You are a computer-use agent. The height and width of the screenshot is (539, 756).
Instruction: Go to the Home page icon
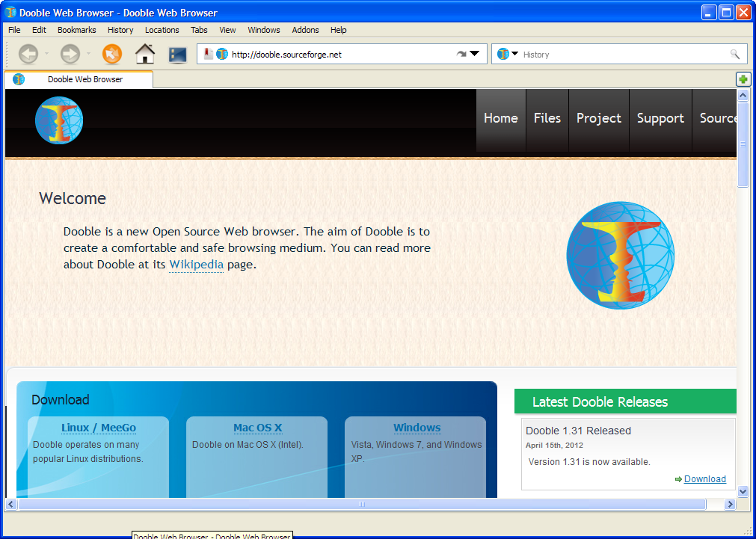click(144, 54)
